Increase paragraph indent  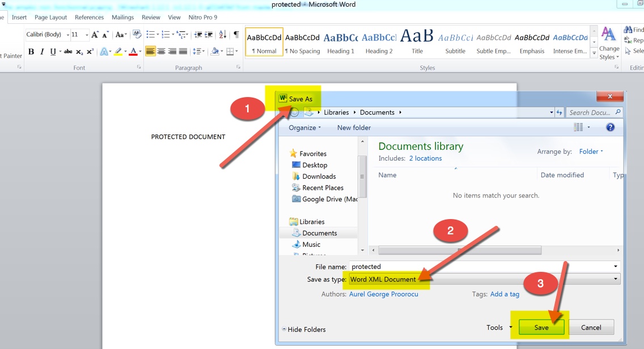pos(209,35)
